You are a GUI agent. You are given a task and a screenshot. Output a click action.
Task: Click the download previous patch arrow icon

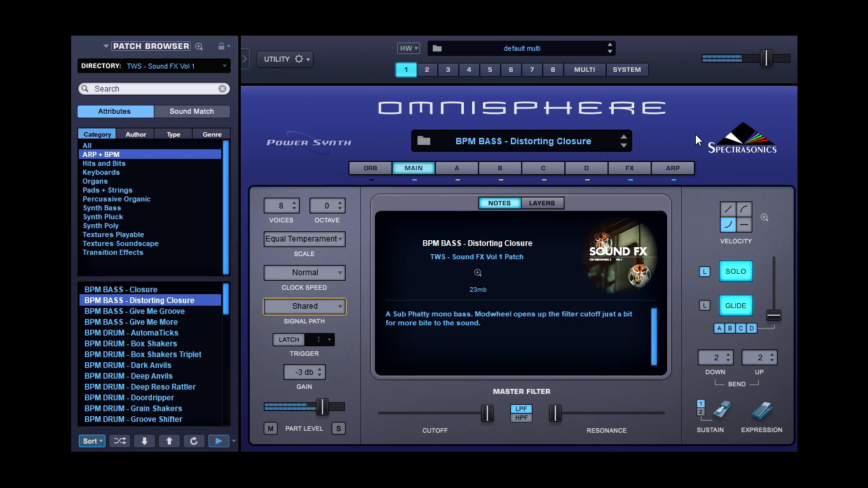point(144,440)
